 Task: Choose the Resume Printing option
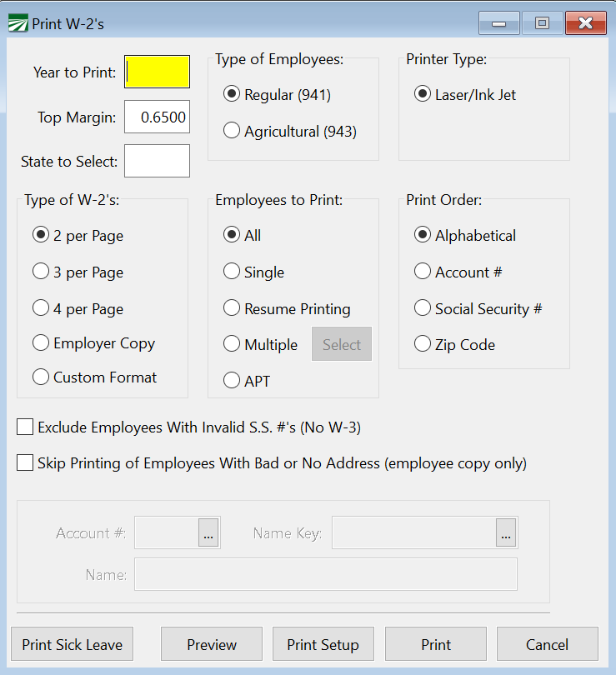(x=232, y=309)
